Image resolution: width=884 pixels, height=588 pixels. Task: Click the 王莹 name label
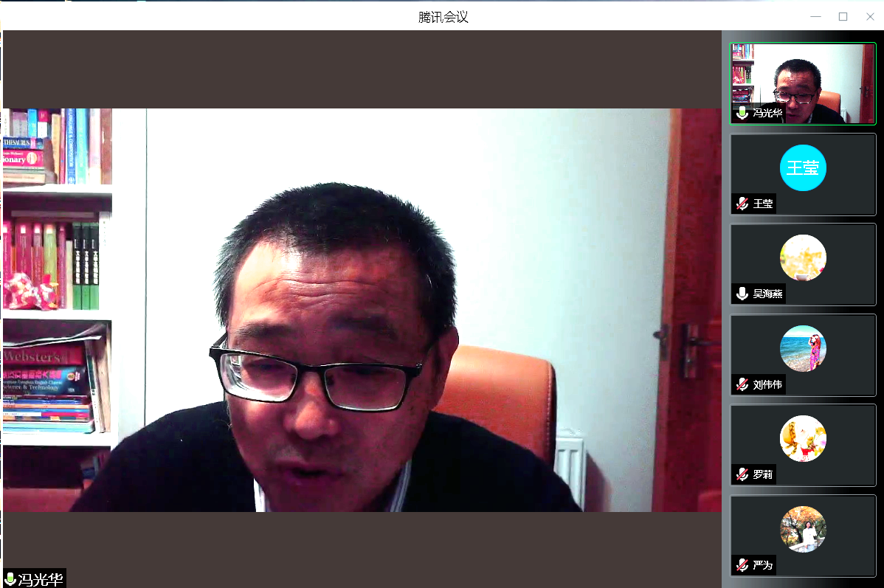(763, 204)
